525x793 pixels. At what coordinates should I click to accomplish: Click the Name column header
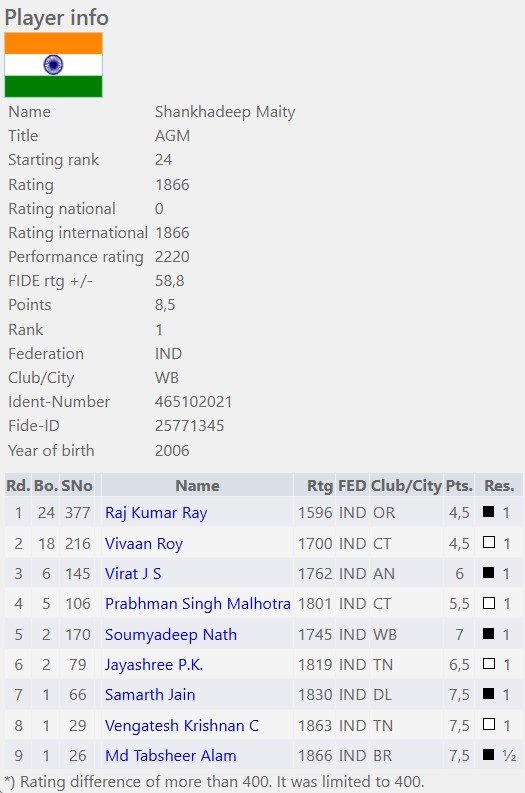(x=197, y=486)
